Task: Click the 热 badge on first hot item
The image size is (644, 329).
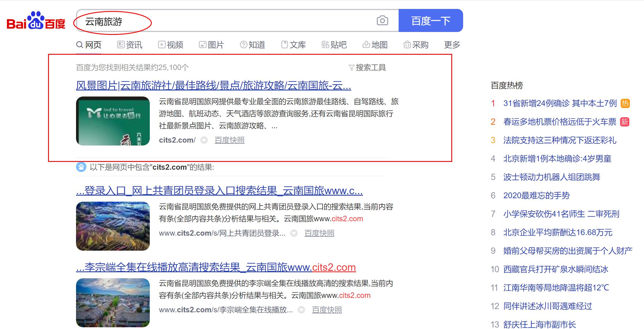Action: [x=625, y=103]
